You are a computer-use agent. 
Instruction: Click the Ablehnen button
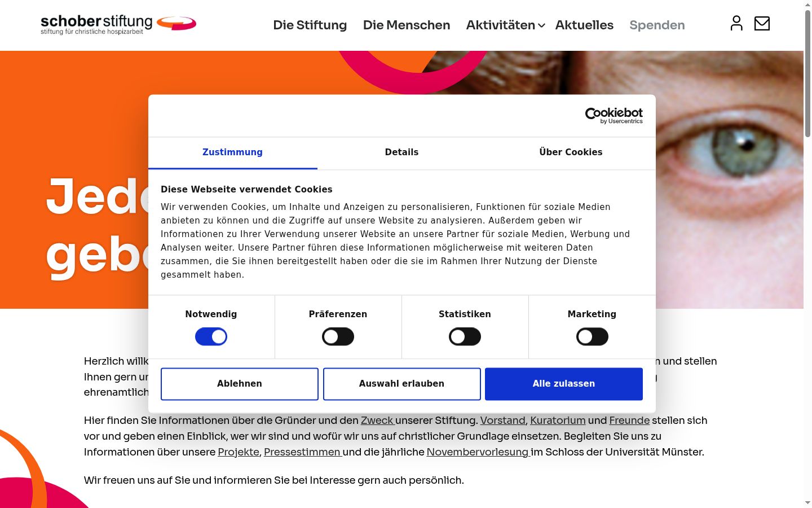point(240,384)
